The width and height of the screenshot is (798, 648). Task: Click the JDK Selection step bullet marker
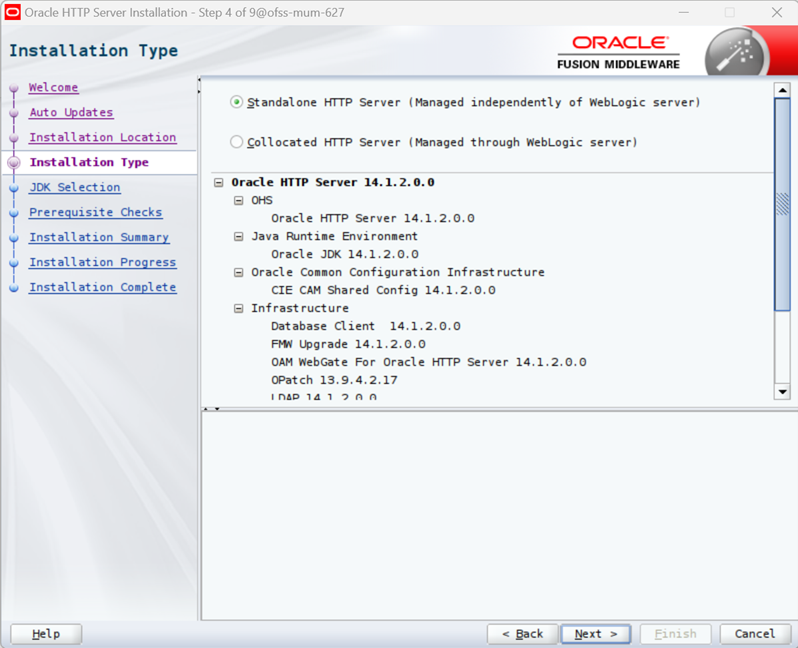click(14, 188)
